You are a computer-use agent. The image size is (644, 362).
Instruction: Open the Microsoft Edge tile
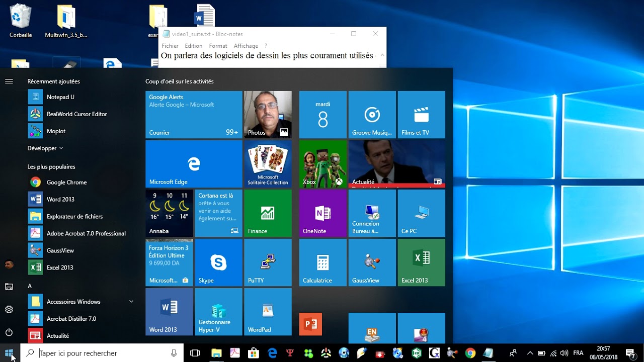coord(194,164)
